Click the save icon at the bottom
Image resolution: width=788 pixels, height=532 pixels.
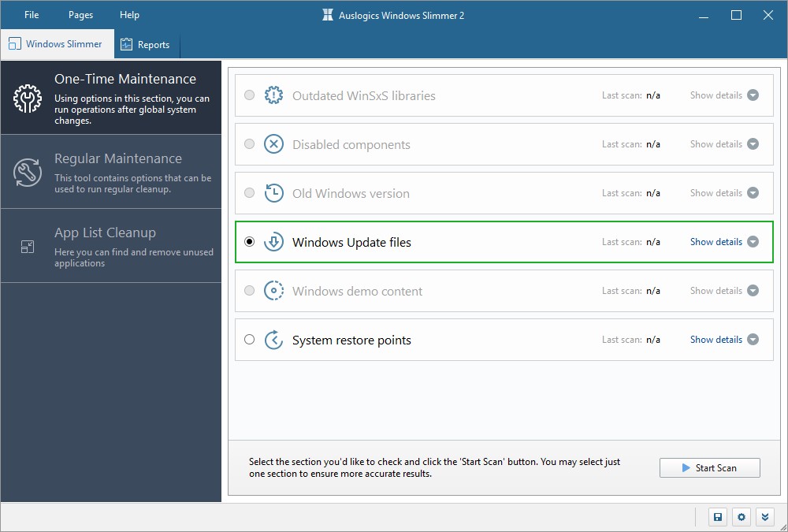pyautogui.click(x=717, y=516)
